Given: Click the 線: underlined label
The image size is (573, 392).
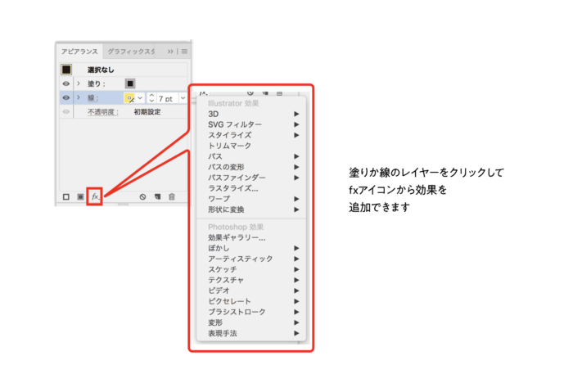Looking at the screenshot, I should point(92,98).
